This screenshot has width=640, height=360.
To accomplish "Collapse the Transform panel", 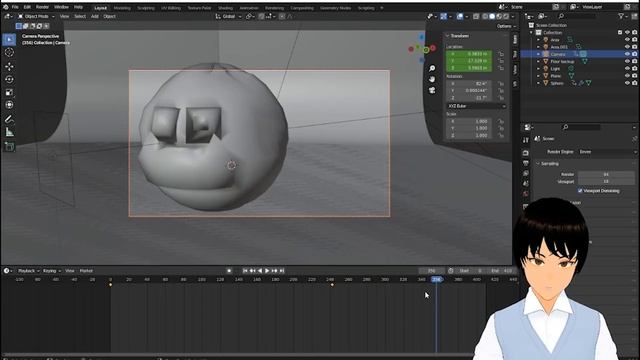I will click(x=448, y=36).
